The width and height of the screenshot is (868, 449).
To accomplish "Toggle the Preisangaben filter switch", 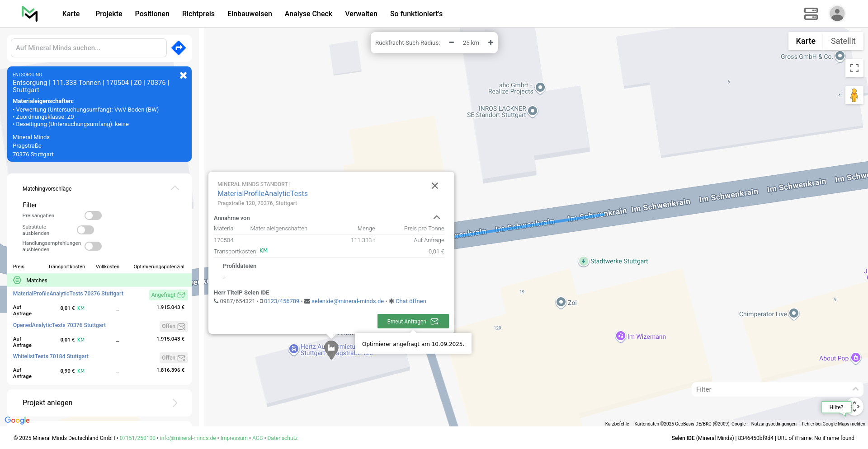I will (93, 215).
